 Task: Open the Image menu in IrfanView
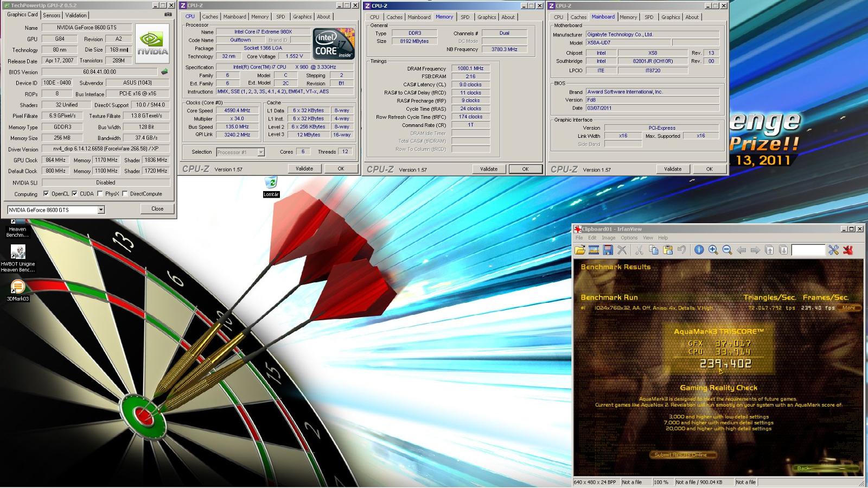pyautogui.click(x=608, y=238)
